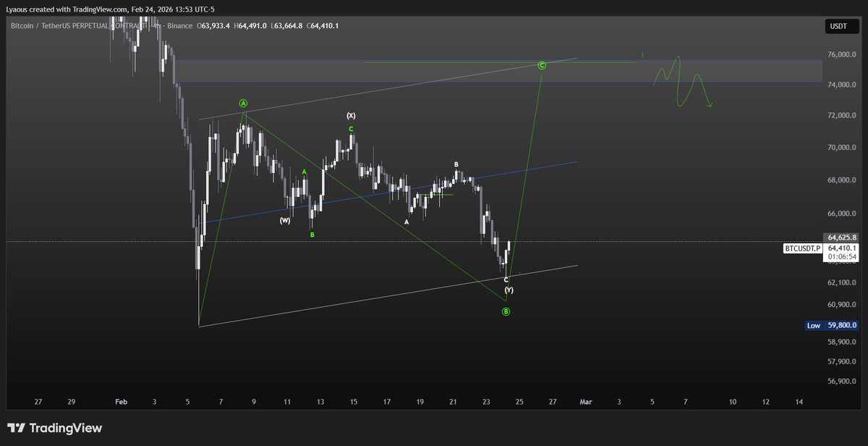Click the C64,410.1 close value
This screenshot has height=446, width=868.
point(323,26)
